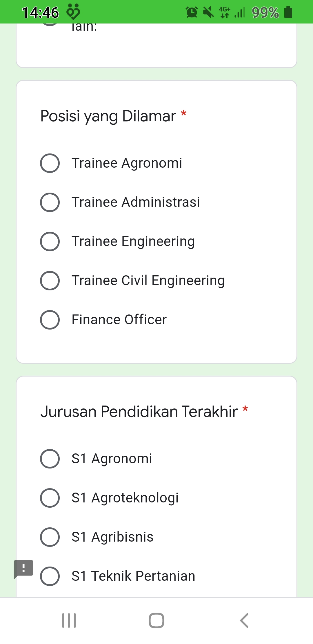This screenshot has width=313, height=644.
Task: Select the Trainee Agronomi radio option
Action: 50,163
